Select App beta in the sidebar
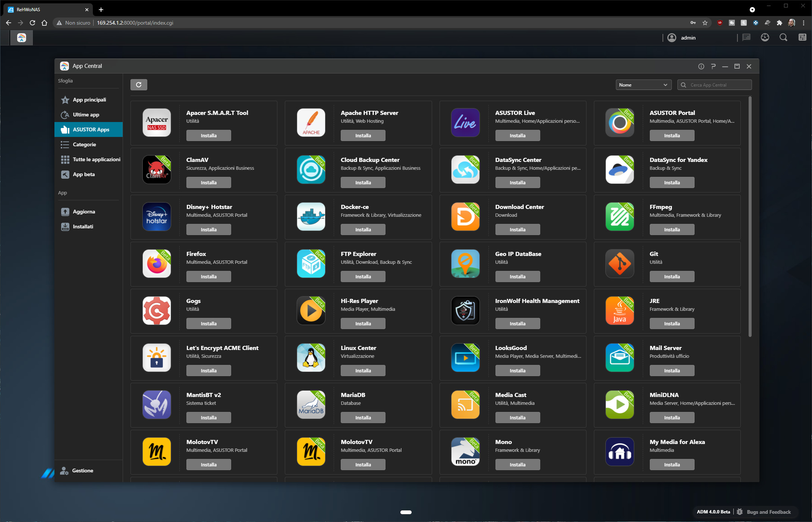 (x=84, y=174)
